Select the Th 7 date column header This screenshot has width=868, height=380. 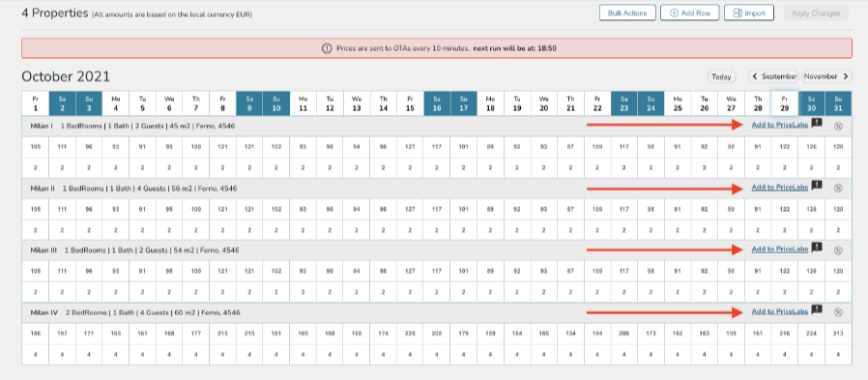coord(196,103)
